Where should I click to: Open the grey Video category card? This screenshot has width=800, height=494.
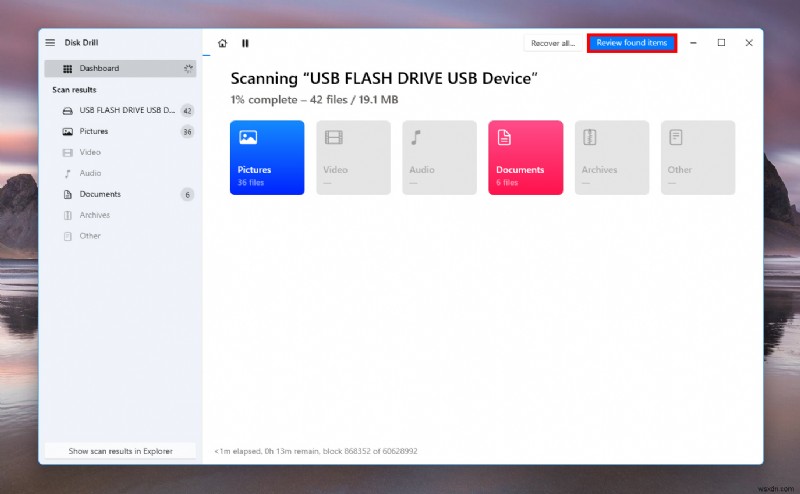coord(353,158)
